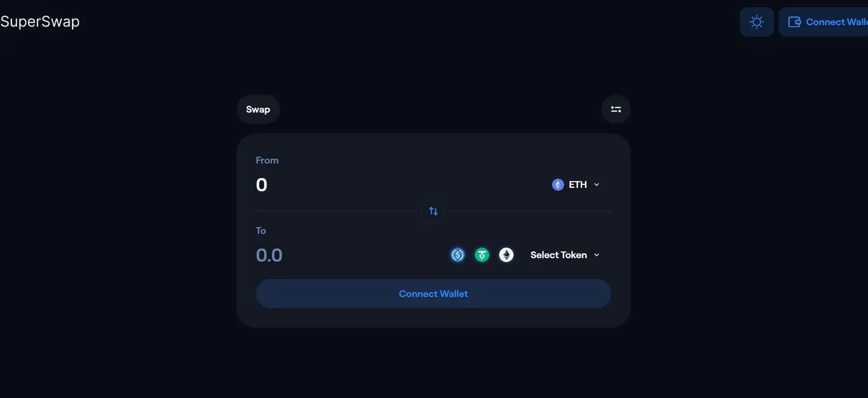
Task: Click the large Connect Wallet button
Action: (x=433, y=294)
